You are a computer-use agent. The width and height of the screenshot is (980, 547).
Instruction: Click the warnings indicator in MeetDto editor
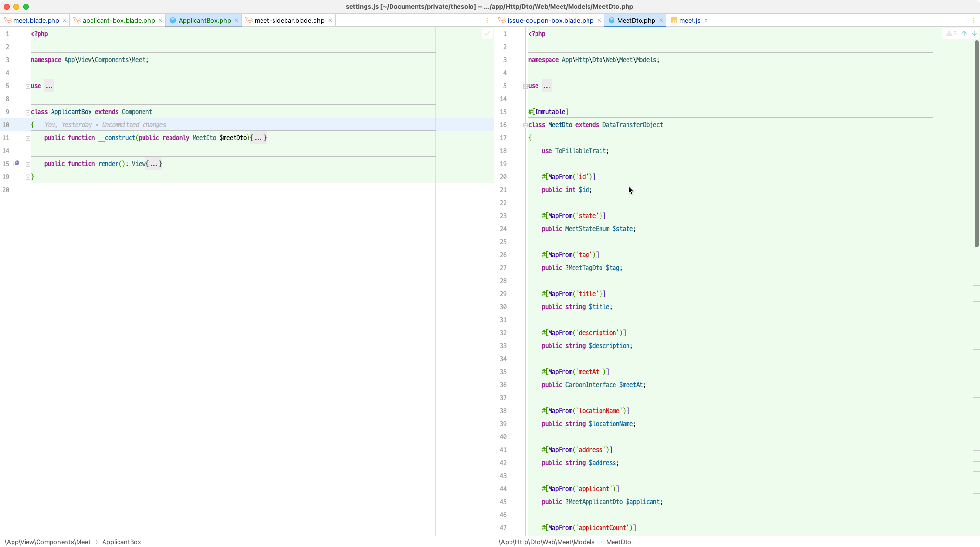[951, 34]
